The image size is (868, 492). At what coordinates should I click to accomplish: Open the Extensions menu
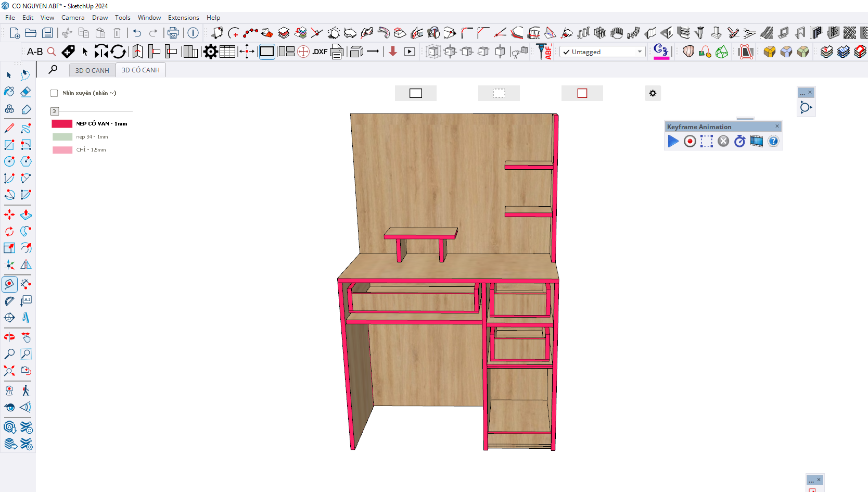point(183,18)
